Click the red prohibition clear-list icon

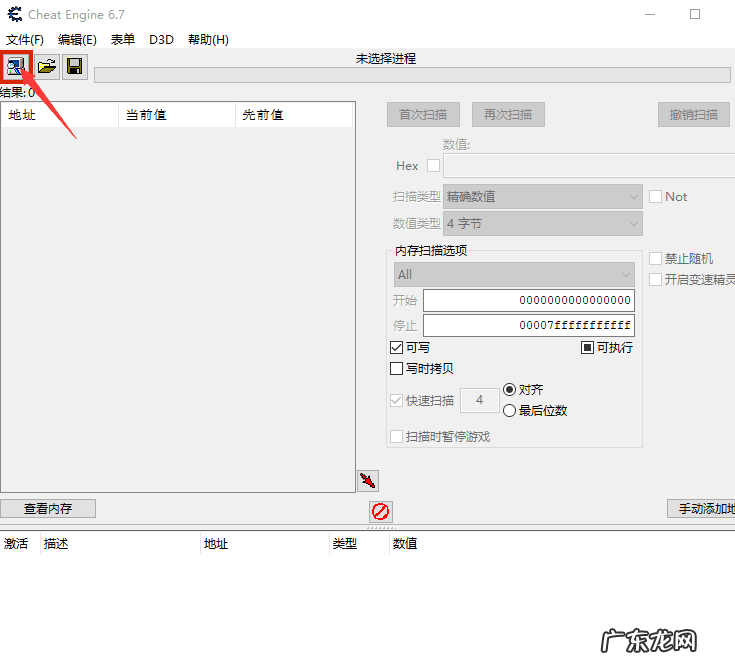coord(380,512)
